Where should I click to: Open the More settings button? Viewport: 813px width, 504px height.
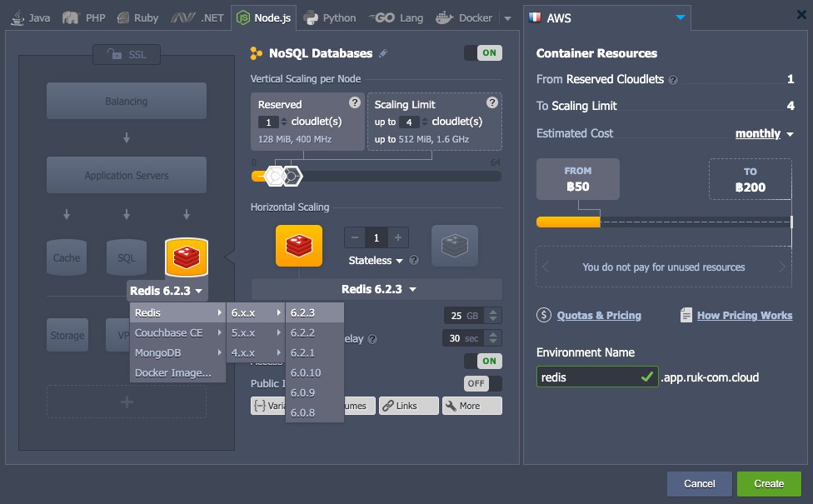pos(471,406)
